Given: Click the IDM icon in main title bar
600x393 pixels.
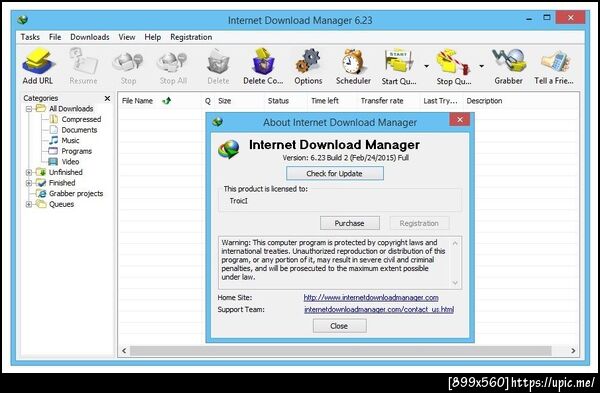Looking at the screenshot, I should (x=23, y=20).
